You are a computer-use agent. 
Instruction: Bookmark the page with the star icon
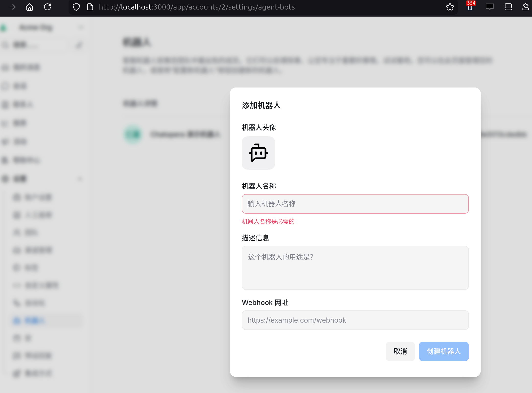pyautogui.click(x=450, y=7)
